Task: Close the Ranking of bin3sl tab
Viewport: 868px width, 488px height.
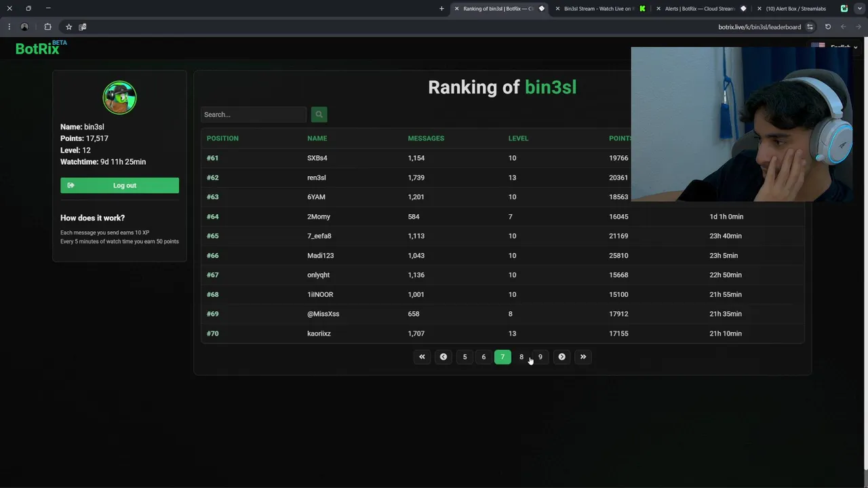Action: pyautogui.click(x=456, y=9)
